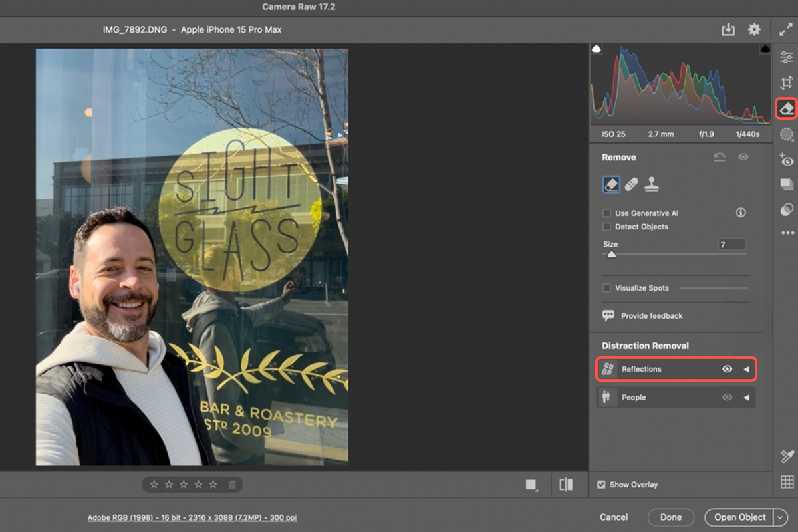Image resolution: width=798 pixels, height=532 pixels.
Task: Hide the Reflections overlay with the eye toggle
Action: pos(727,369)
